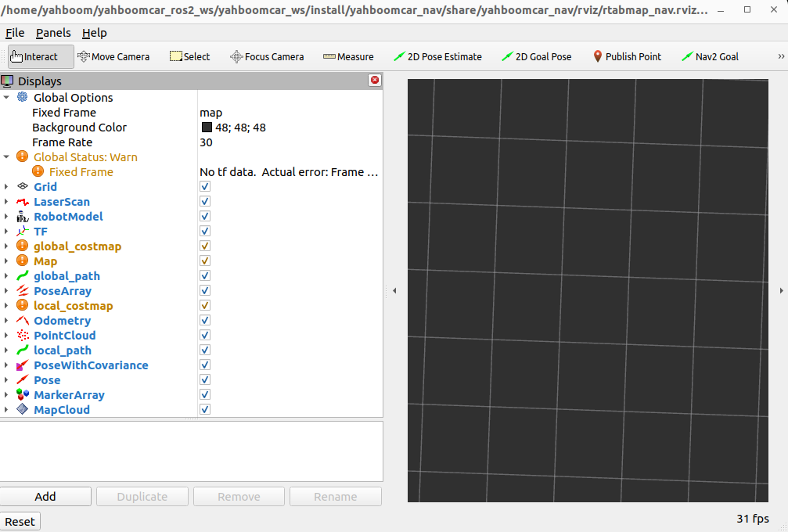
Task: Expand the Grid display item
Action: tap(7, 187)
